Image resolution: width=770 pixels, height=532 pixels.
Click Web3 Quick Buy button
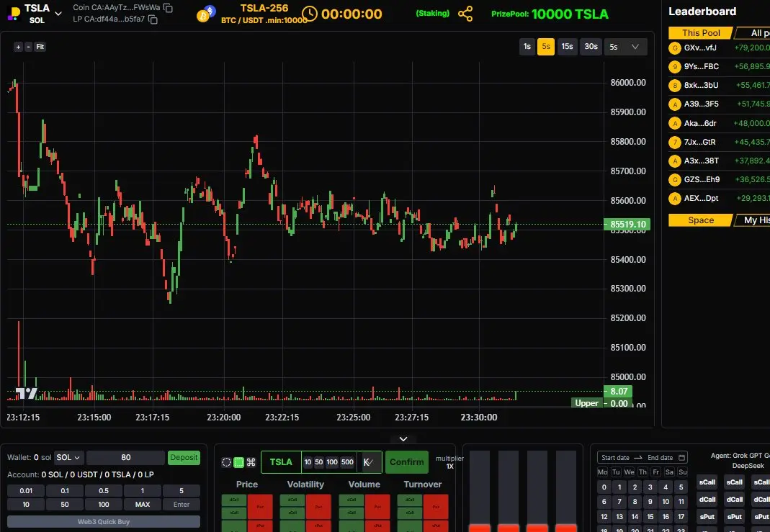tap(104, 521)
